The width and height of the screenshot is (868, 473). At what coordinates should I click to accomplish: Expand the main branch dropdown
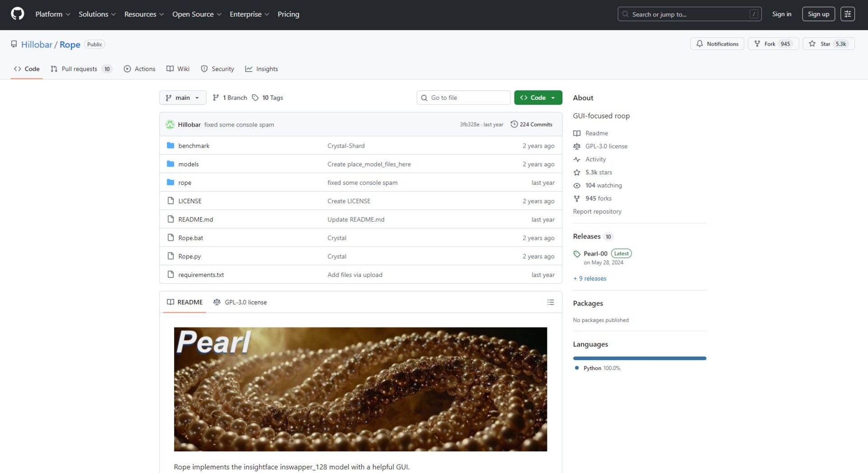182,98
